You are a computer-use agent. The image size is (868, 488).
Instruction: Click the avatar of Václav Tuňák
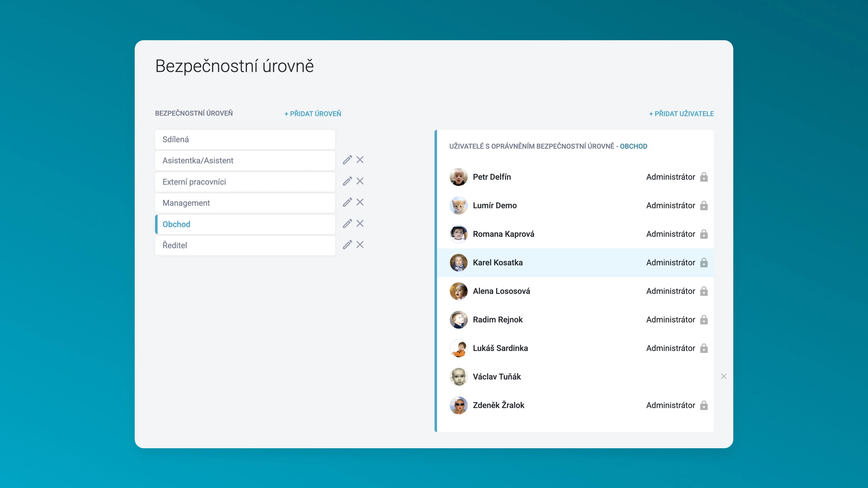tap(459, 377)
